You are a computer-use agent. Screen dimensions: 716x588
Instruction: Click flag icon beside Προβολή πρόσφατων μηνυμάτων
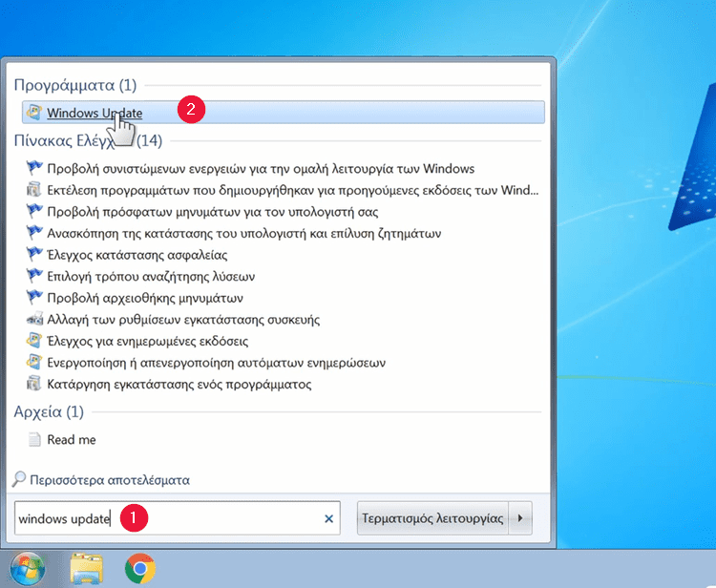34,211
